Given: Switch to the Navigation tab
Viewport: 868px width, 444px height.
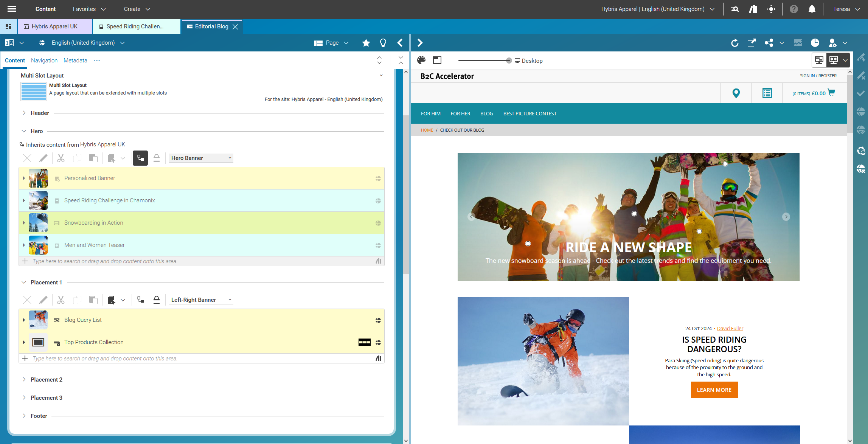Looking at the screenshot, I should tap(44, 61).
